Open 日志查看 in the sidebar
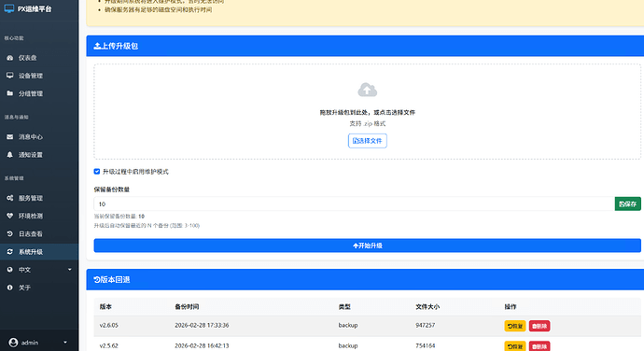The image size is (644, 351). click(39, 234)
